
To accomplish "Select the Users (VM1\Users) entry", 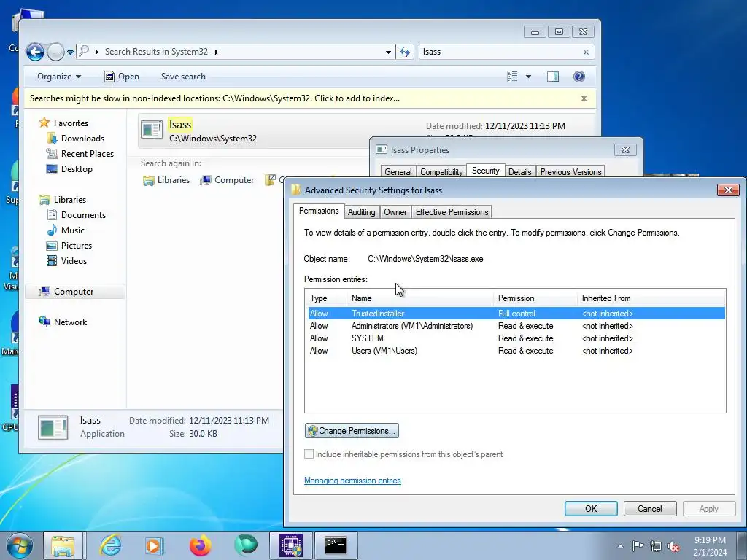I will [x=516, y=351].
